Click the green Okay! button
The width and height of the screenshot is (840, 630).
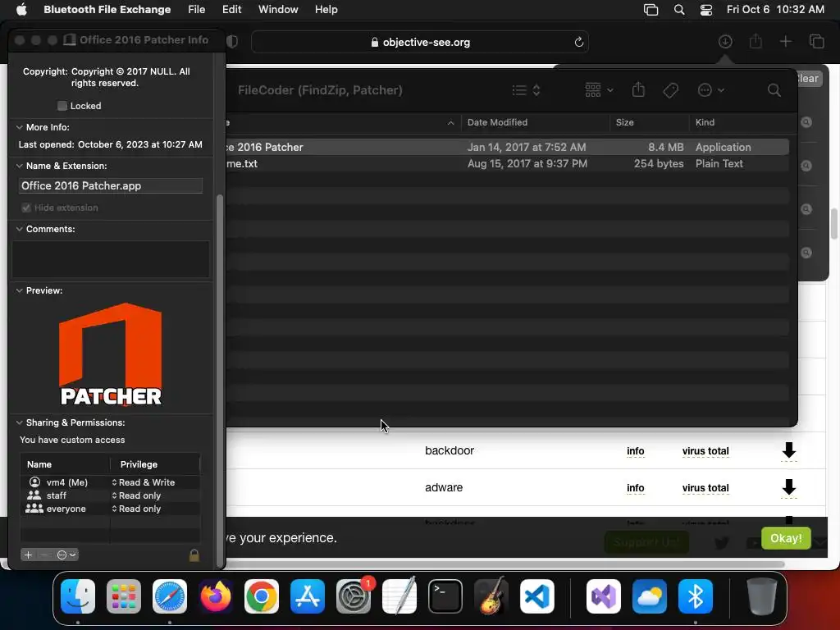tap(786, 538)
